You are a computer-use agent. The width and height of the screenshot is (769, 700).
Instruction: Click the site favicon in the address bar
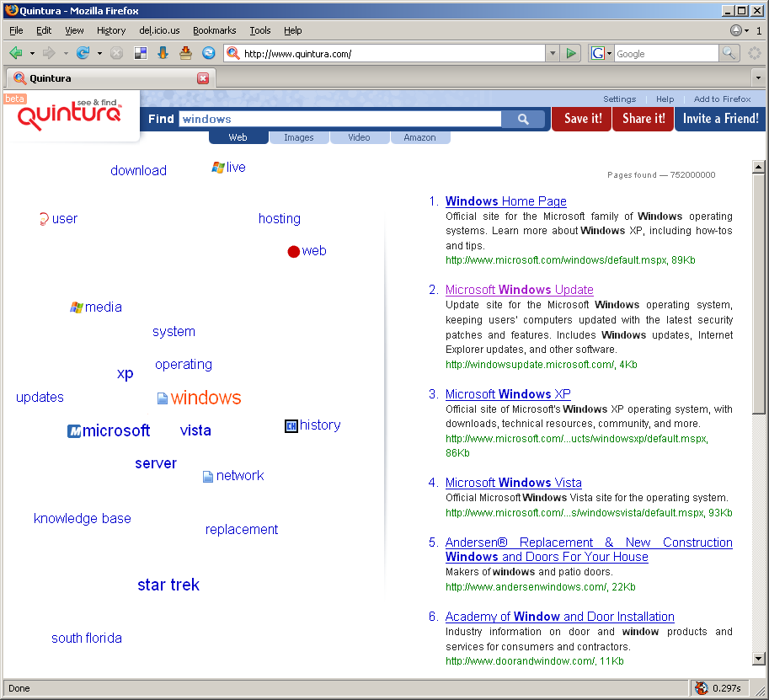click(233, 53)
